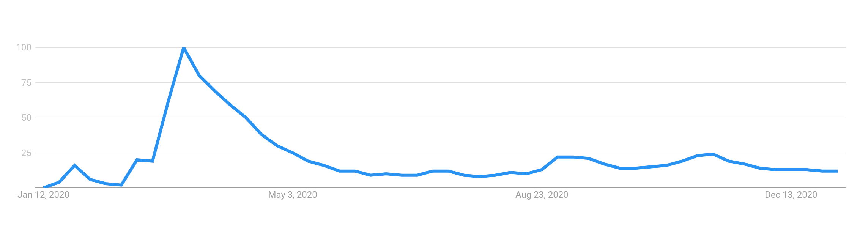Click the Dec 13, 2020 axis label
The height and width of the screenshot is (252, 868).
(791, 195)
